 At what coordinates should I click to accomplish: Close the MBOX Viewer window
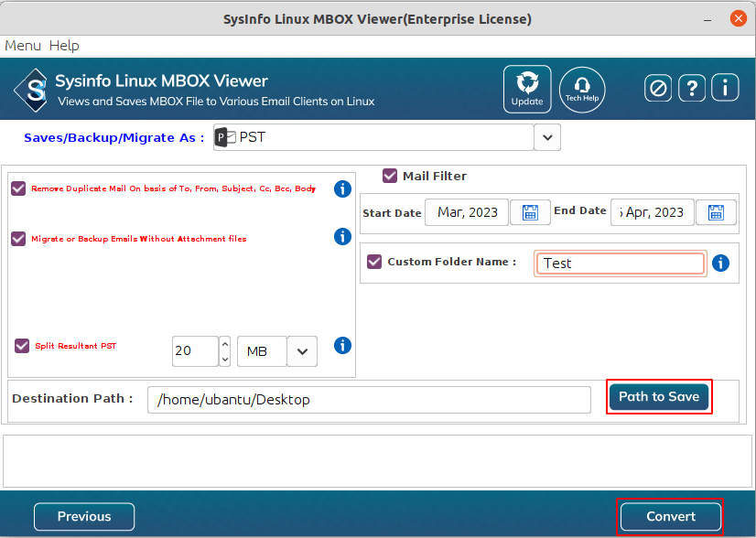(x=739, y=19)
